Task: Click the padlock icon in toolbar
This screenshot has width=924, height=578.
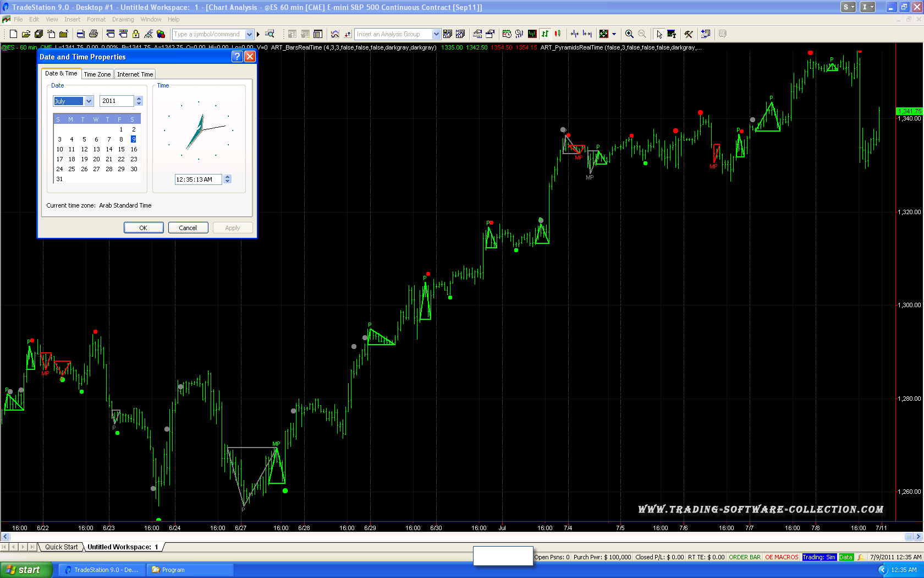Action: (x=136, y=34)
